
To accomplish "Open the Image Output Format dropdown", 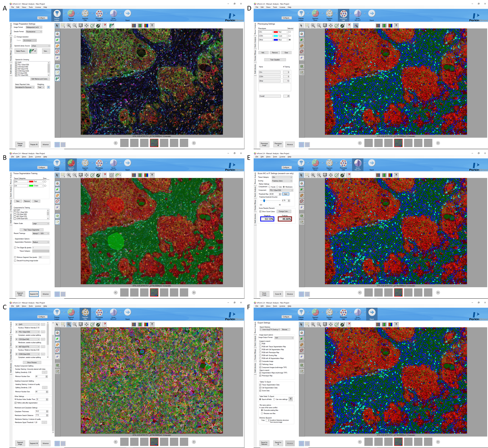I will [x=284, y=338].
